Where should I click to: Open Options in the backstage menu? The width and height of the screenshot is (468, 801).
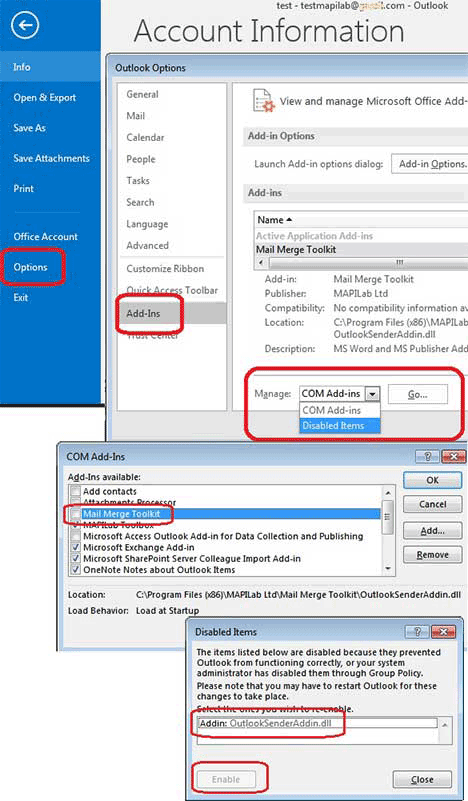click(x=31, y=267)
